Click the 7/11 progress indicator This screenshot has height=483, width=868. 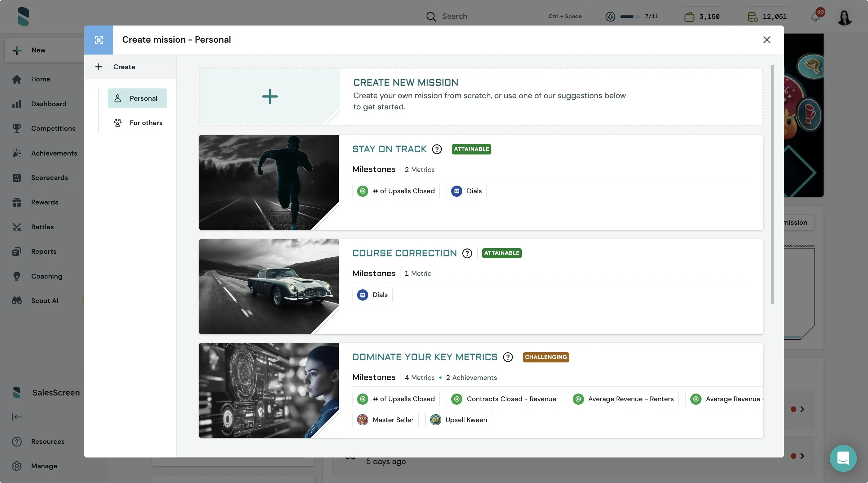[632, 16]
